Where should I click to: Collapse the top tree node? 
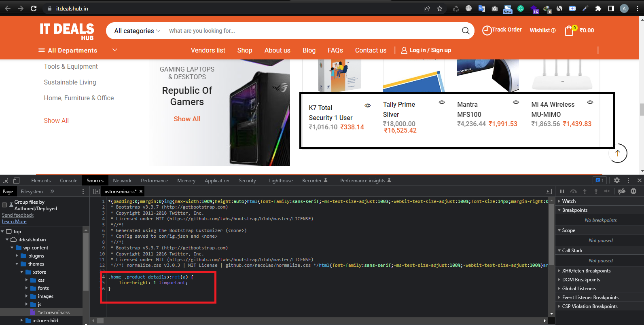pyautogui.click(x=2, y=232)
